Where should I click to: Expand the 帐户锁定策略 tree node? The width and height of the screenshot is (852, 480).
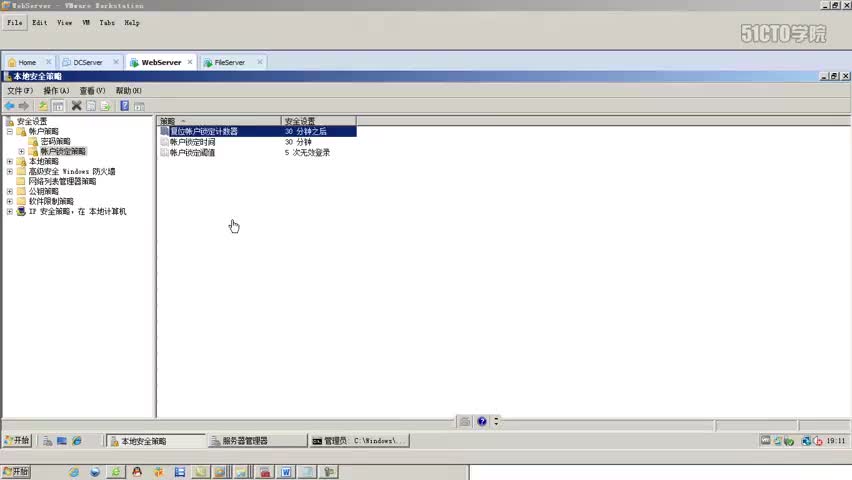(x=21, y=152)
